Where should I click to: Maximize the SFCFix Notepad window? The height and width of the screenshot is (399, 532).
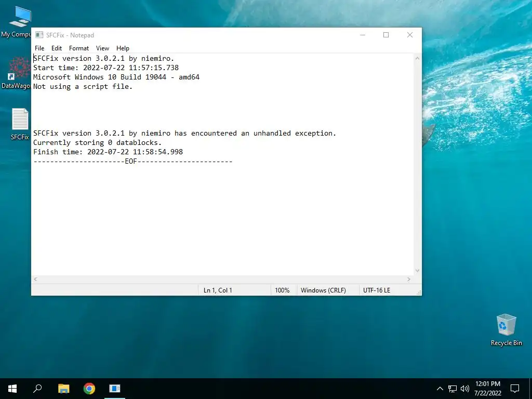tap(386, 35)
